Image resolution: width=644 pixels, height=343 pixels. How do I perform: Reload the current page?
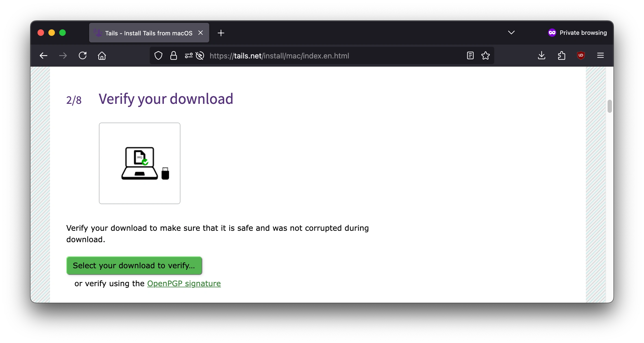[x=82, y=55]
